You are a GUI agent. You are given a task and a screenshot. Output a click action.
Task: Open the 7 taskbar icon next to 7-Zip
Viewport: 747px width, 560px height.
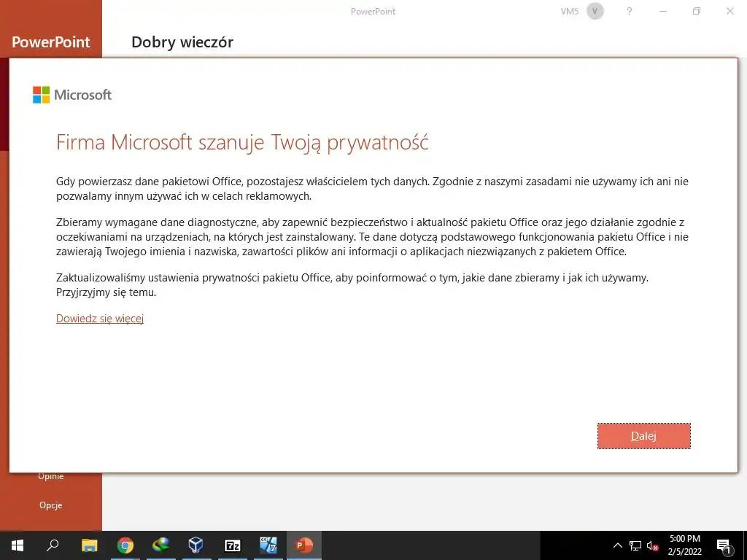tap(268, 545)
